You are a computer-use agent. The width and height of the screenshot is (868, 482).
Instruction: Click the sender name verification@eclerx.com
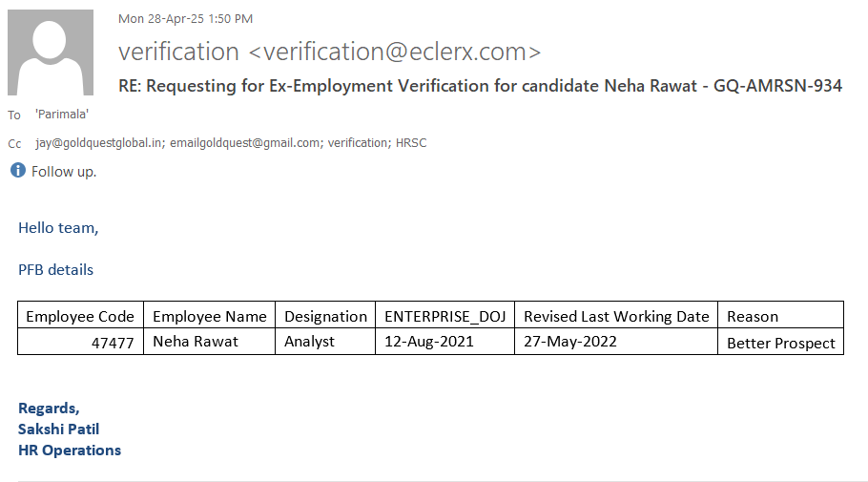tap(329, 51)
